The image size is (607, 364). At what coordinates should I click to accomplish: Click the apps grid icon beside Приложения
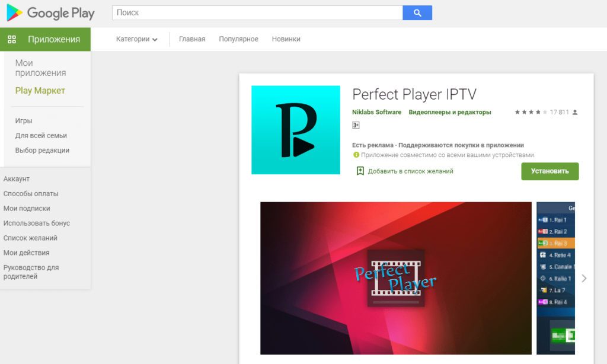point(12,39)
